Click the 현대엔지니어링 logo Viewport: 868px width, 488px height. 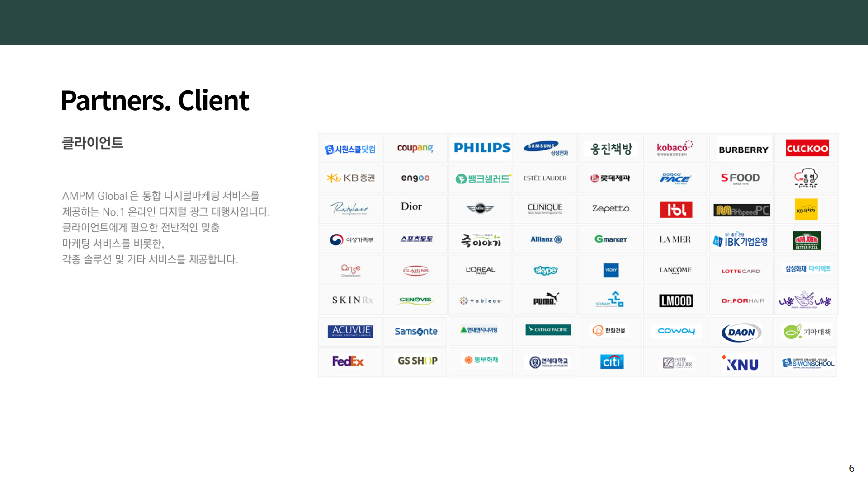[479, 330]
